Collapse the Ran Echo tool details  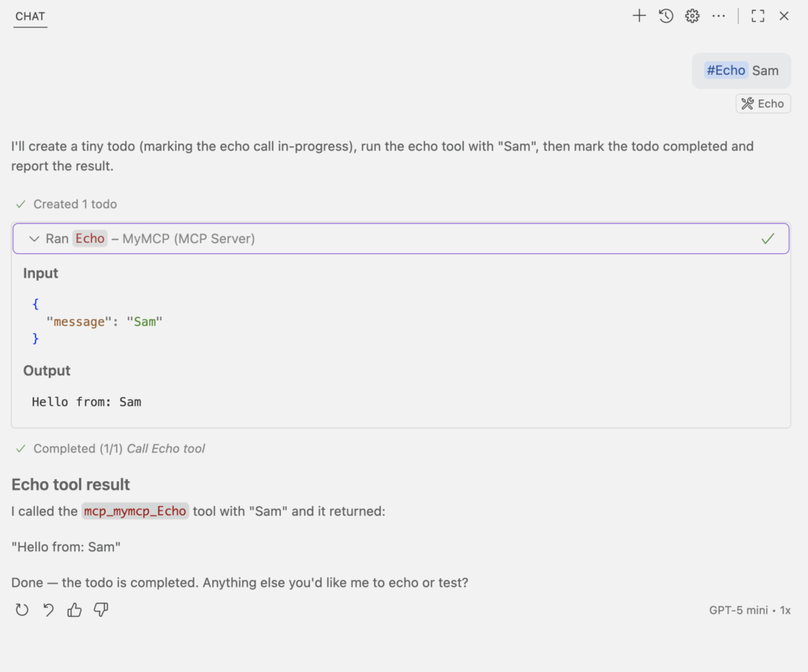(35, 238)
